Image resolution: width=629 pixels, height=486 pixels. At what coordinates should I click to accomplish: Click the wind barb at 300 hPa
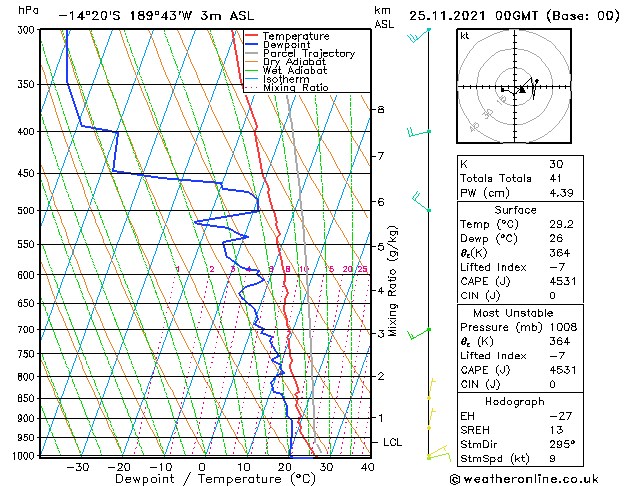[419, 35]
